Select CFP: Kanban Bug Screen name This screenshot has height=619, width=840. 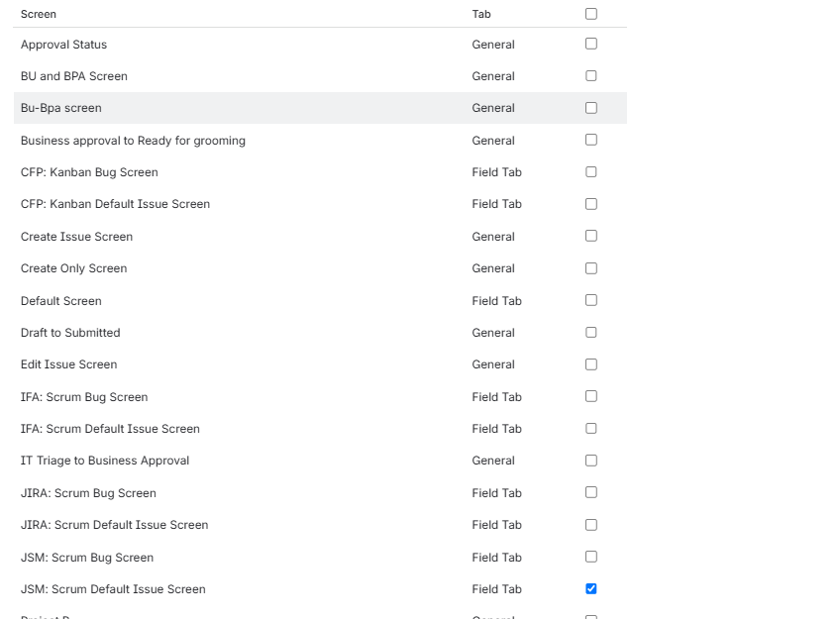[89, 172]
